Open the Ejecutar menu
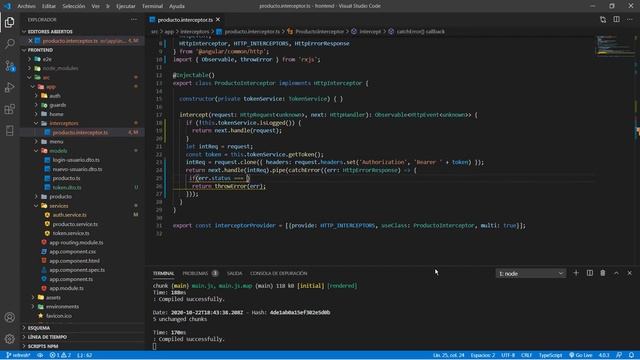This screenshot has height=360, width=640. 125,6
